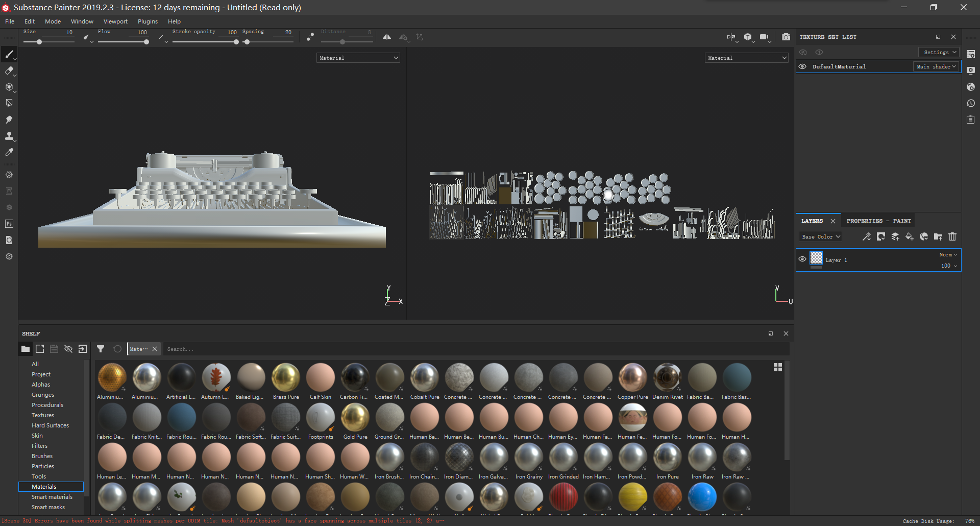Select the Clone stamp tool
Viewport: 980px width, 526px height.
pyautogui.click(x=9, y=136)
